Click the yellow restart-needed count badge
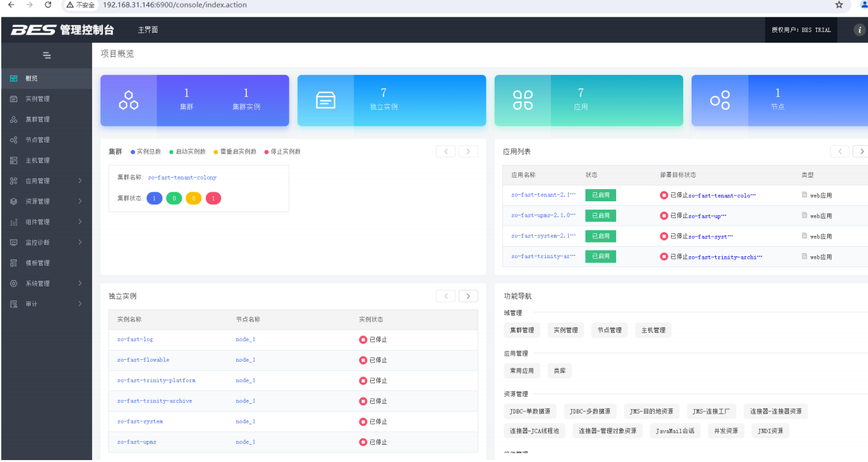This screenshot has width=868, height=462. coord(194,199)
